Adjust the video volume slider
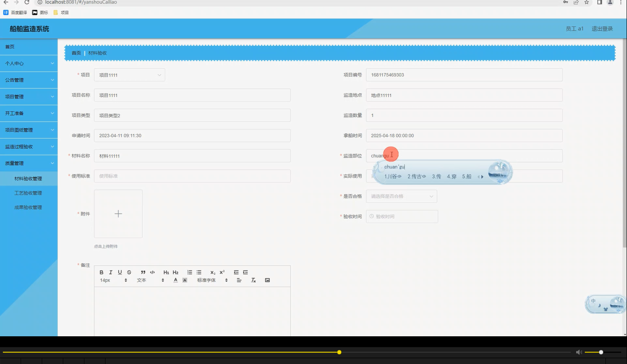The width and height of the screenshot is (627, 364). click(603, 352)
